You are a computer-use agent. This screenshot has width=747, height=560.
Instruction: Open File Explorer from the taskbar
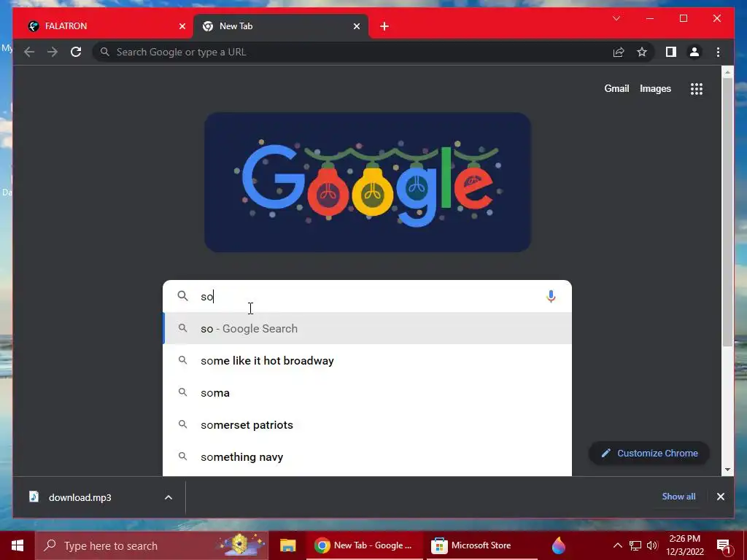(x=287, y=545)
